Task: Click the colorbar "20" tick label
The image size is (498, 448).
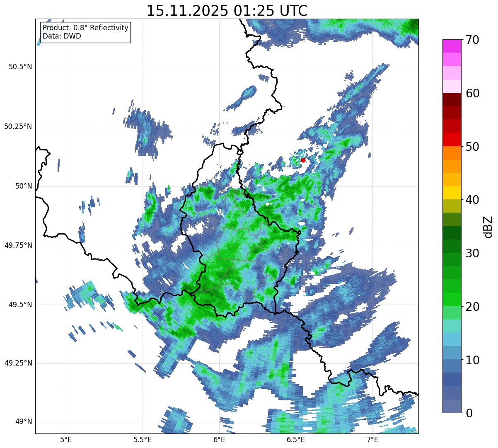Action: (472, 307)
